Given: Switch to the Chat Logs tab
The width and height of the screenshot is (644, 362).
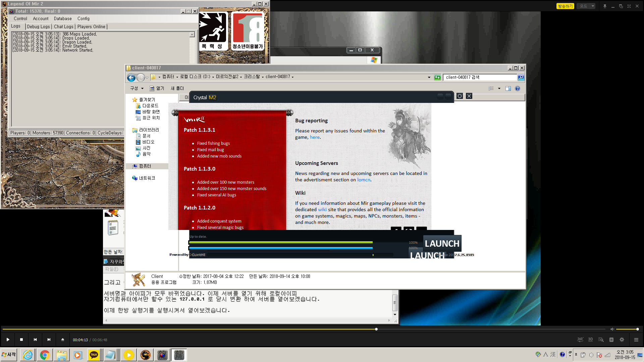Looking at the screenshot, I should [63, 26].
